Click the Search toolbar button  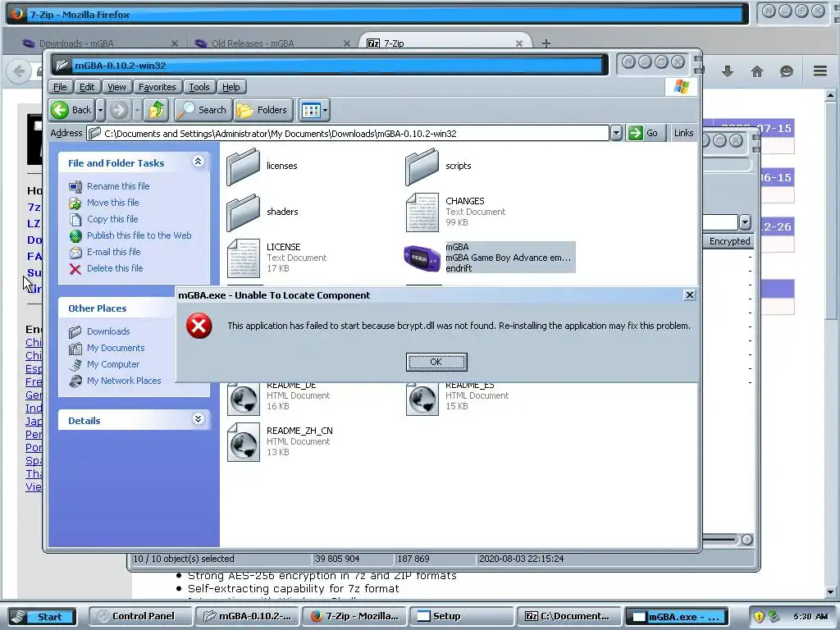203,110
